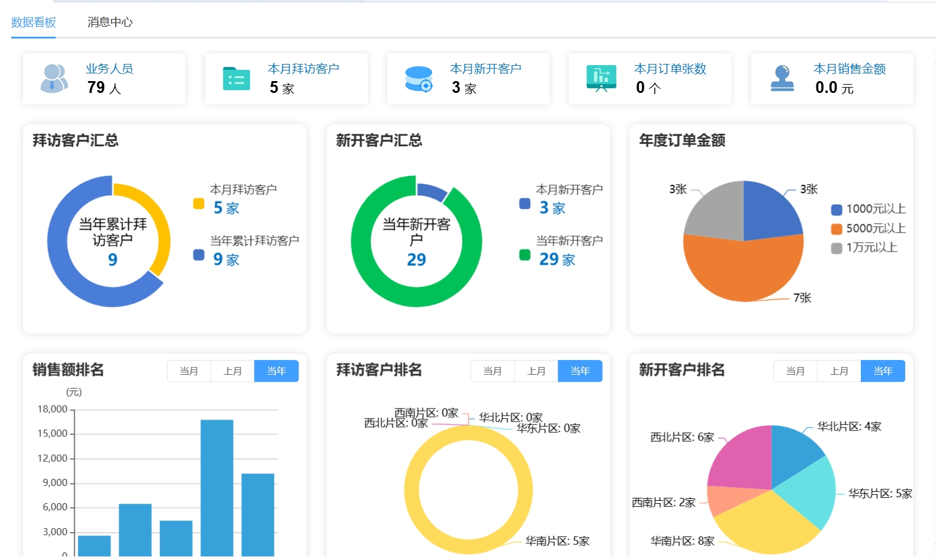Open the 数据看板 tab
The height and width of the screenshot is (560, 936).
tap(33, 22)
